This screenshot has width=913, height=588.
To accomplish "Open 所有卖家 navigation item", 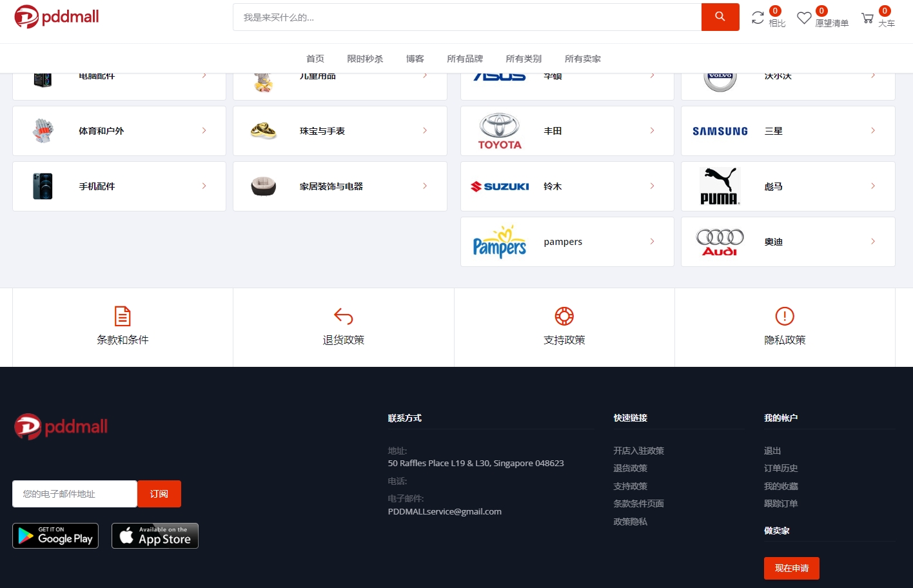I will pyautogui.click(x=583, y=59).
